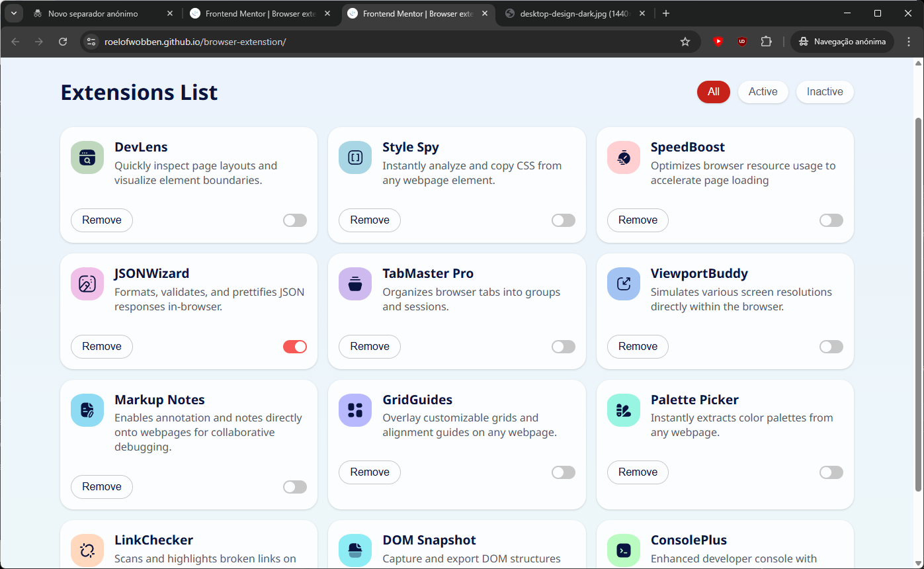
Task: Select the Inactive filter
Action: (x=825, y=92)
